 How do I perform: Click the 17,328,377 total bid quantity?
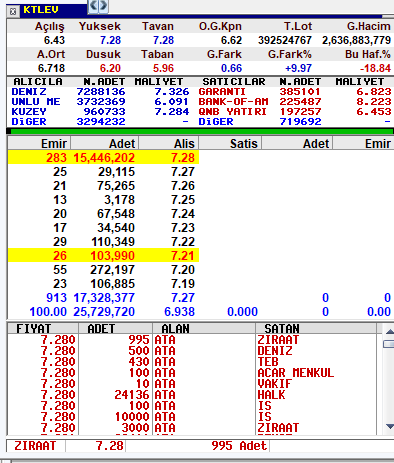(x=104, y=298)
